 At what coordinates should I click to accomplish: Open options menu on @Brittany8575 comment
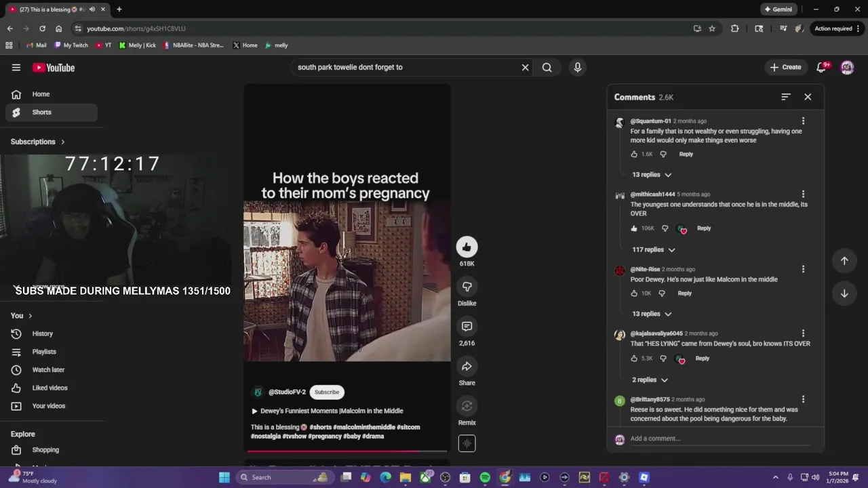point(803,399)
